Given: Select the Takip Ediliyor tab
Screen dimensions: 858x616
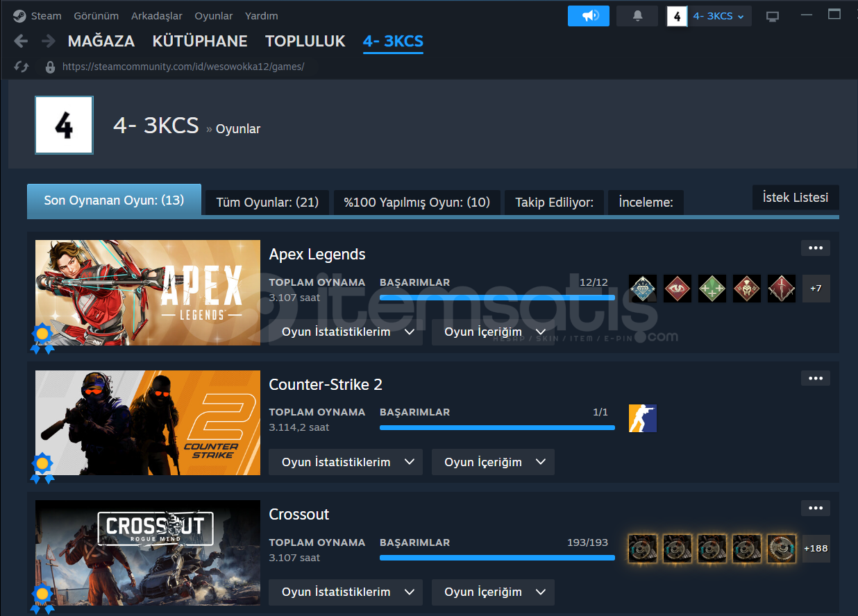Looking at the screenshot, I should (555, 203).
